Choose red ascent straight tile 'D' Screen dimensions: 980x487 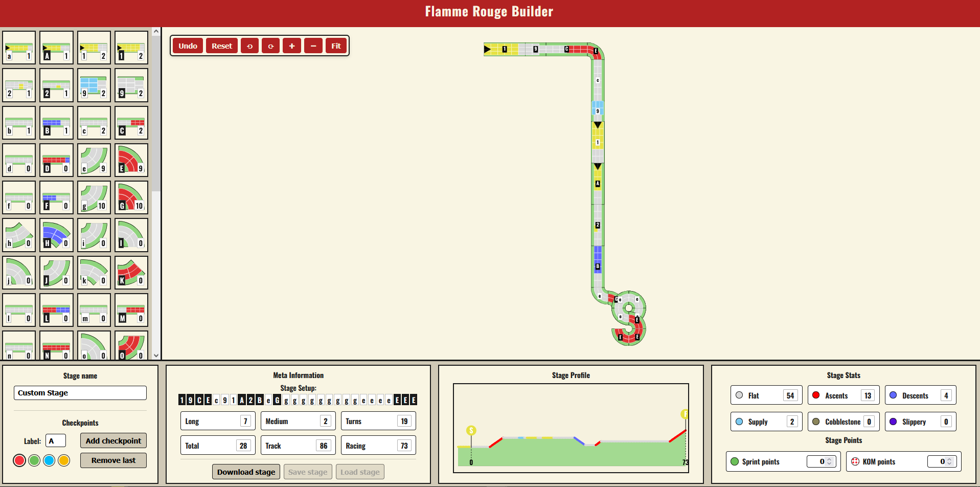point(56,160)
